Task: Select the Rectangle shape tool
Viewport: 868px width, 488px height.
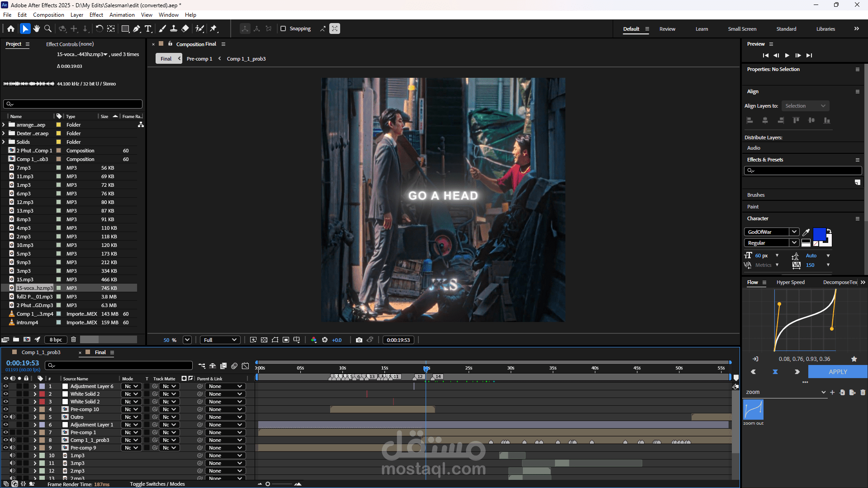Action: pos(125,28)
